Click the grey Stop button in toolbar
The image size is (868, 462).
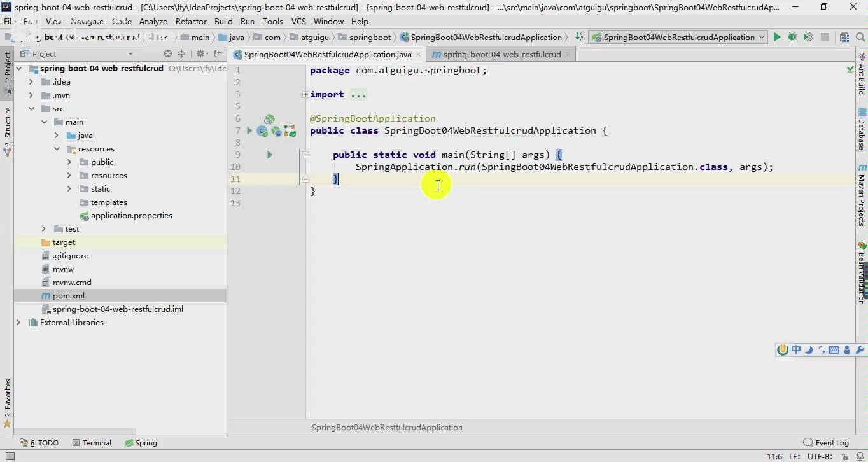coord(825,37)
